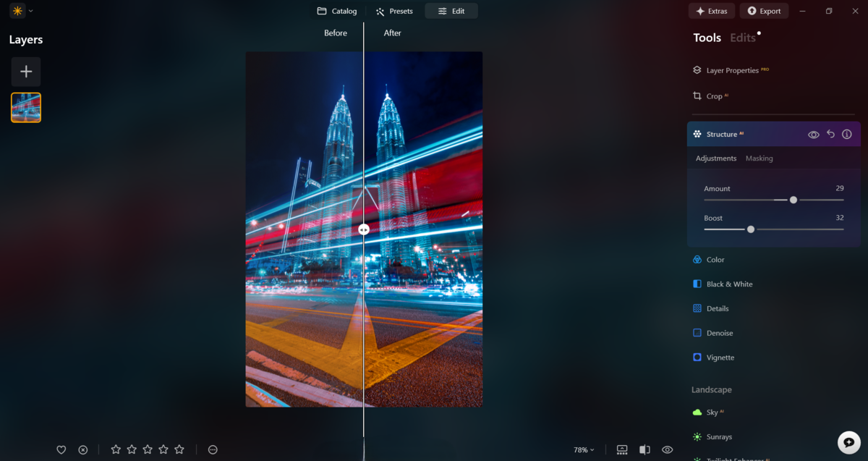Expand the app menu next to the logo
Image resolution: width=868 pixels, height=461 pixels.
tap(30, 11)
